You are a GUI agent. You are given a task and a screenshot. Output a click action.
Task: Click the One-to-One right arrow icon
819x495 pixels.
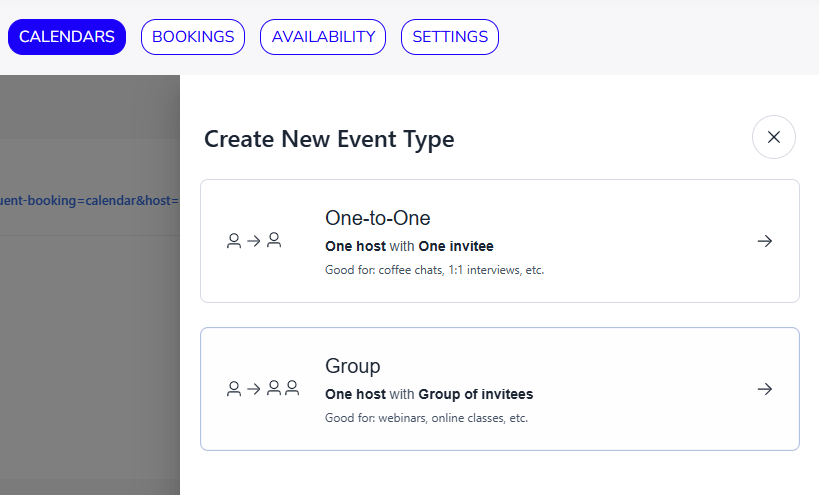pyautogui.click(x=764, y=241)
